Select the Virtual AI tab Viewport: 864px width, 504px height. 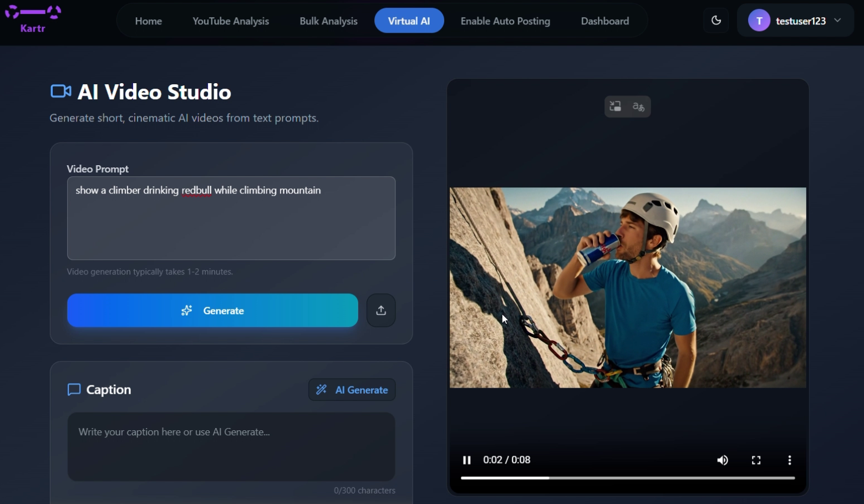coord(409,21)
